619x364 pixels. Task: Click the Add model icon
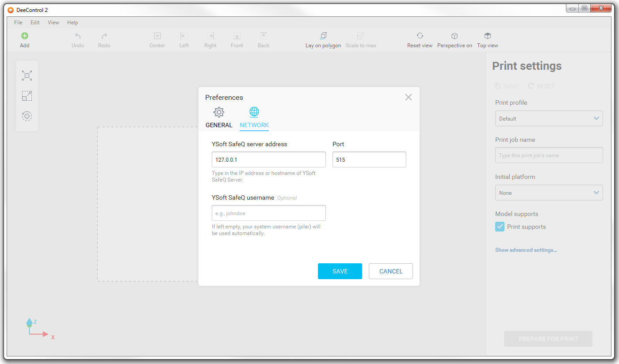pos(25,36)
